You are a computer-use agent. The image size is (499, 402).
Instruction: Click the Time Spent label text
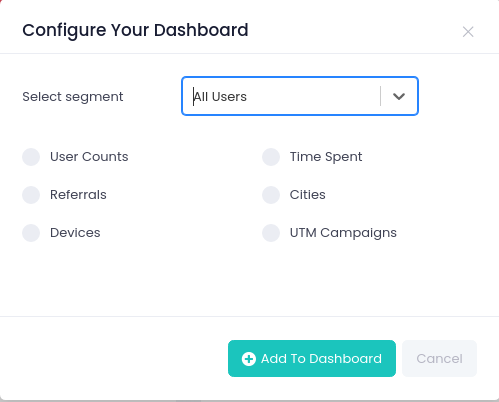(x=326, y=157)
